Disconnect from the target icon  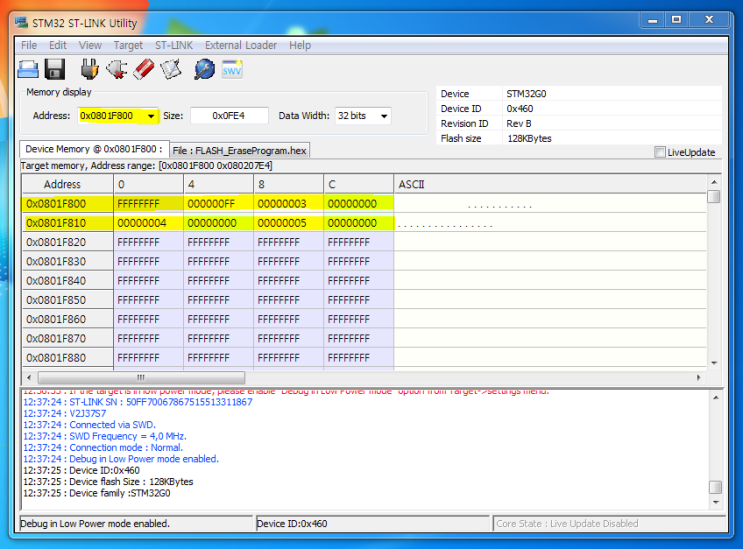point(115,69)
